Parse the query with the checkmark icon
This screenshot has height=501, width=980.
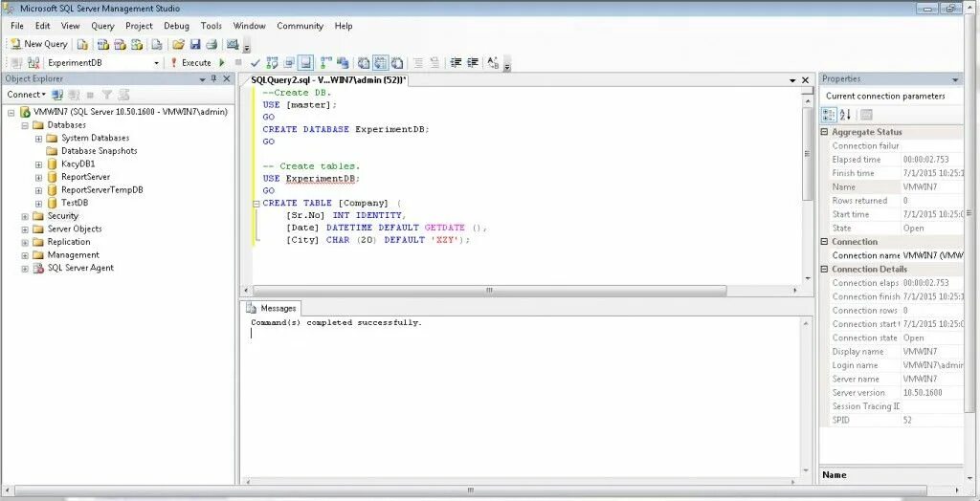pyautogui.click(x=255, y=62)
